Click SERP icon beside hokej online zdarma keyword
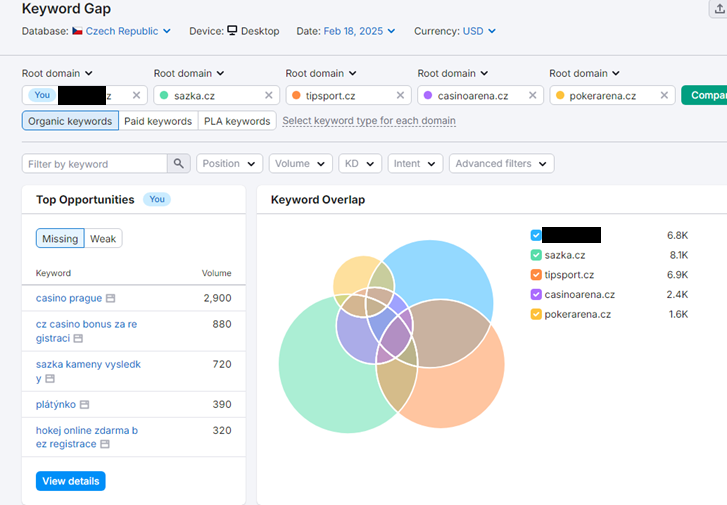Screen dimensions: 727x505 coord(105,444)
